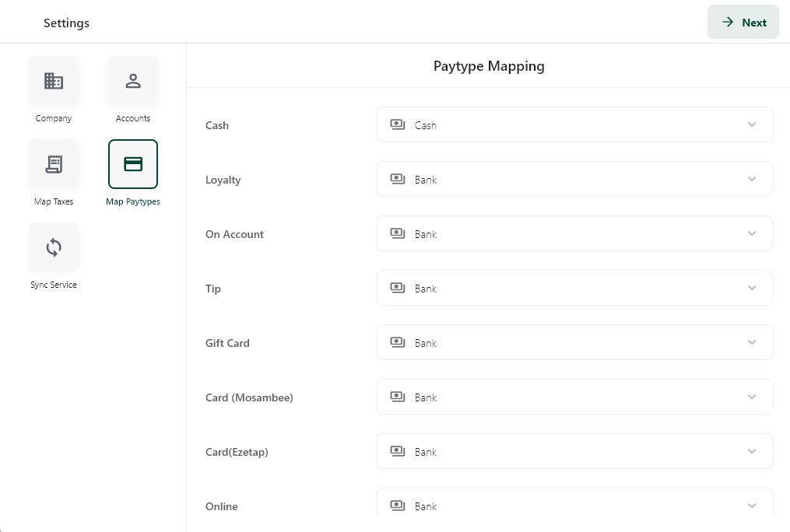This screenshot has width=790, height=532.
Task: Click the Map Paytypes label
Action: (133, 202)
